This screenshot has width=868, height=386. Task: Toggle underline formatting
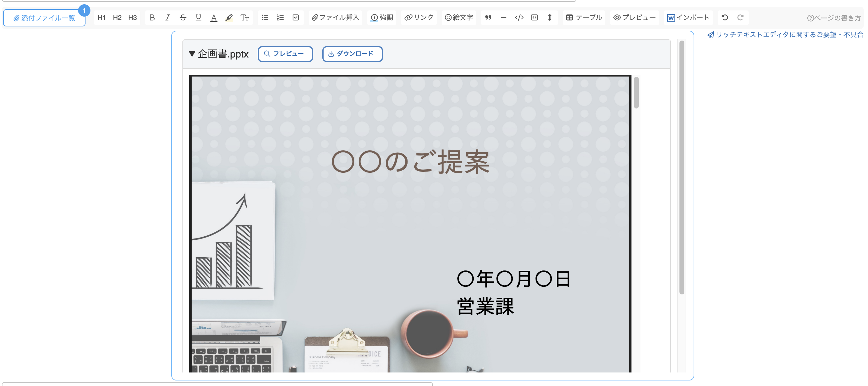198,18
